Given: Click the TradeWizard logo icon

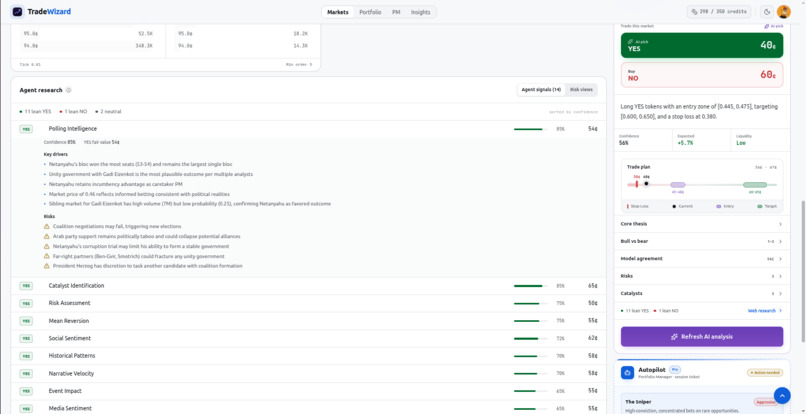Looking at the screenshot, I should pyautogui.click(x=17, y=12).
